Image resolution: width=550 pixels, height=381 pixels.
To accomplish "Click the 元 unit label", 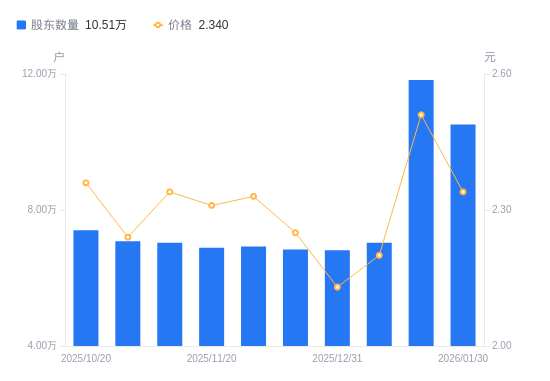I will pos(490,57).
